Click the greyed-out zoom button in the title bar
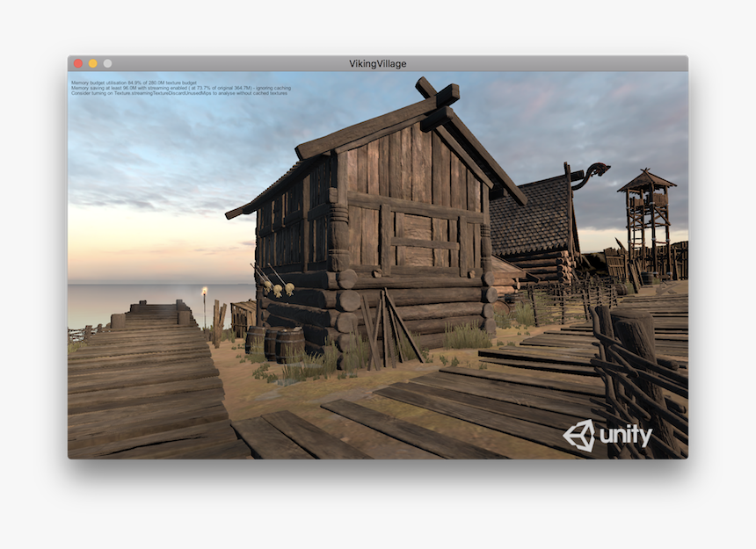The height and width of the screenshot is (549, 756). 107,63
